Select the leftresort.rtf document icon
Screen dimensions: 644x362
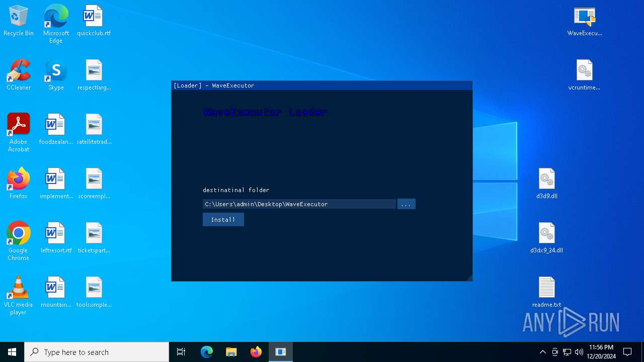tap(56, 238)
